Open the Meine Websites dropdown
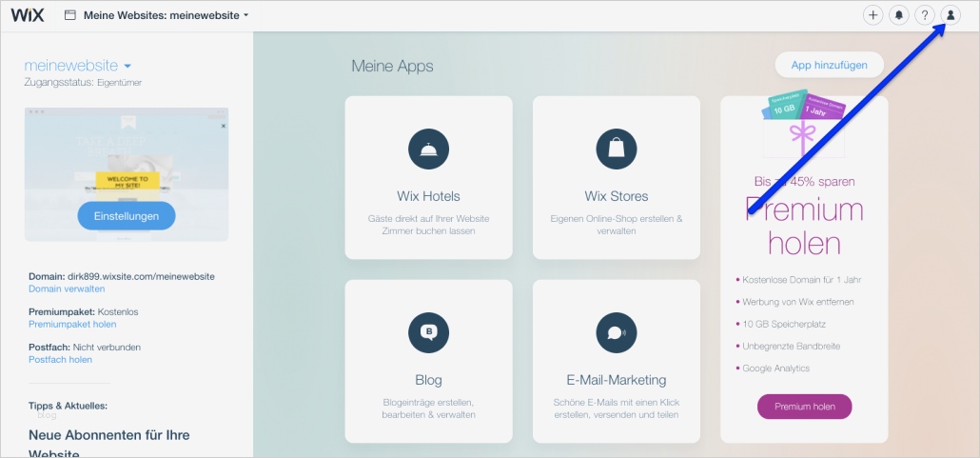The image size is (980, 458). point(166,15)
